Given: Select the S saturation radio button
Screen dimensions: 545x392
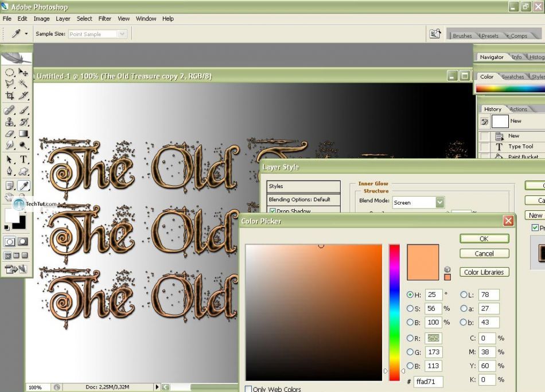Looking at the screenshot, I should click(410, 308).
